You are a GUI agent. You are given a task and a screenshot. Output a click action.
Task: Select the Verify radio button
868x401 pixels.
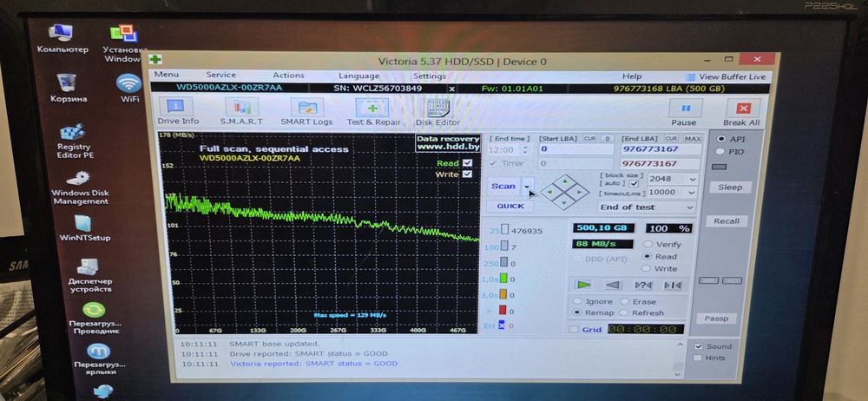(x=648, y=244)
